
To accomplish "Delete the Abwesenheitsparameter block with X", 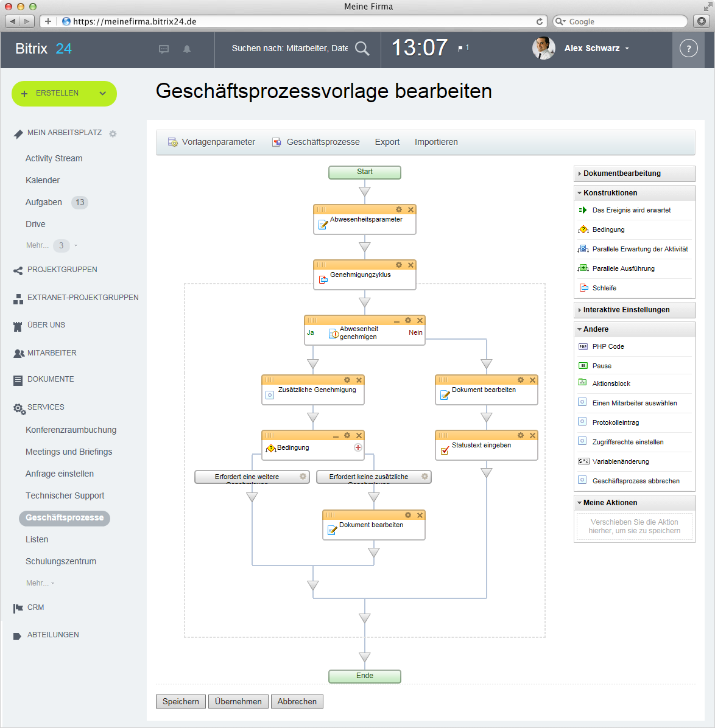I will [x=410, y=209].
